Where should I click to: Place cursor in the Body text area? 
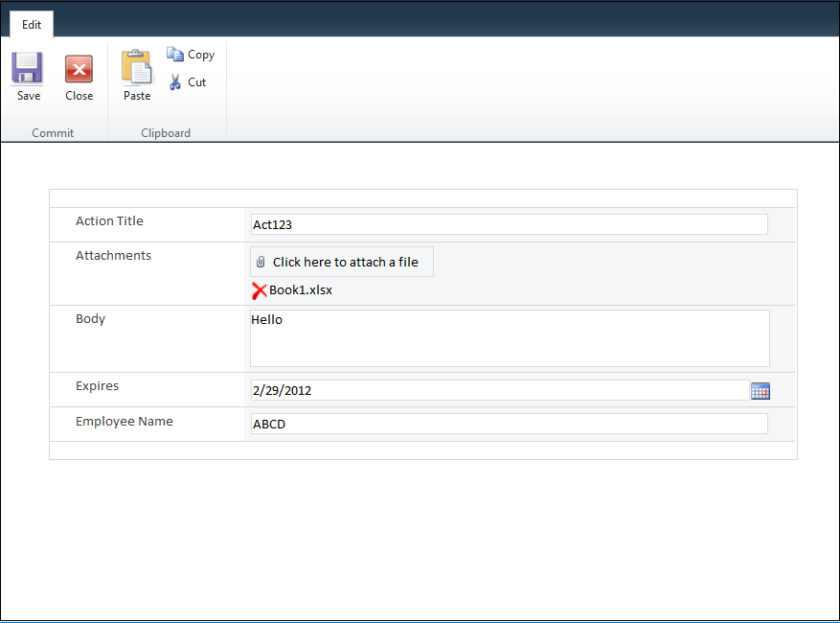[x=508, y=335]
